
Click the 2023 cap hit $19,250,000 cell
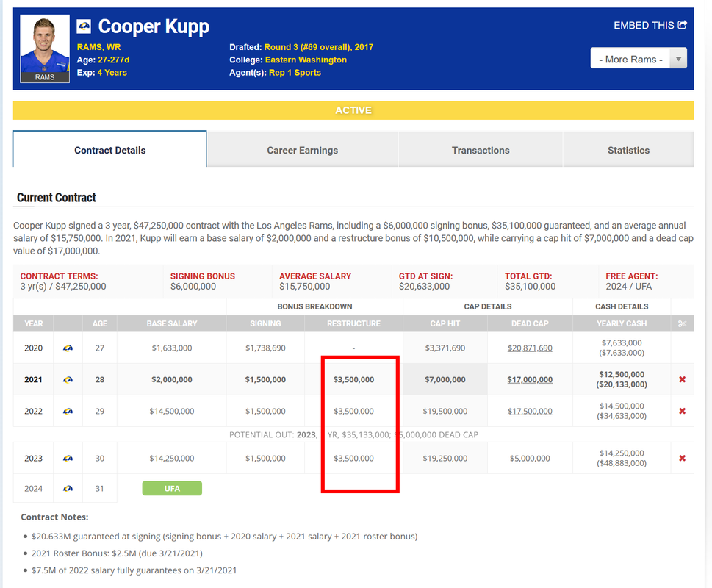(445, 459)
